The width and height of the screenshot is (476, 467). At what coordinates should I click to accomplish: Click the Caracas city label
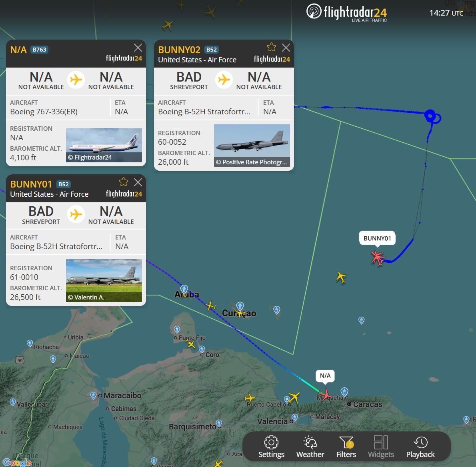368,404
